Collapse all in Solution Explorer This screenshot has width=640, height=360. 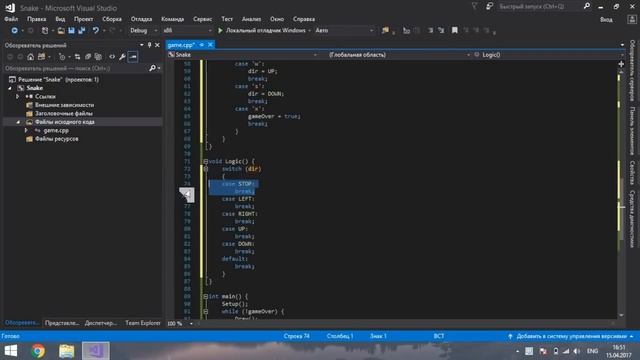[88, 57]
